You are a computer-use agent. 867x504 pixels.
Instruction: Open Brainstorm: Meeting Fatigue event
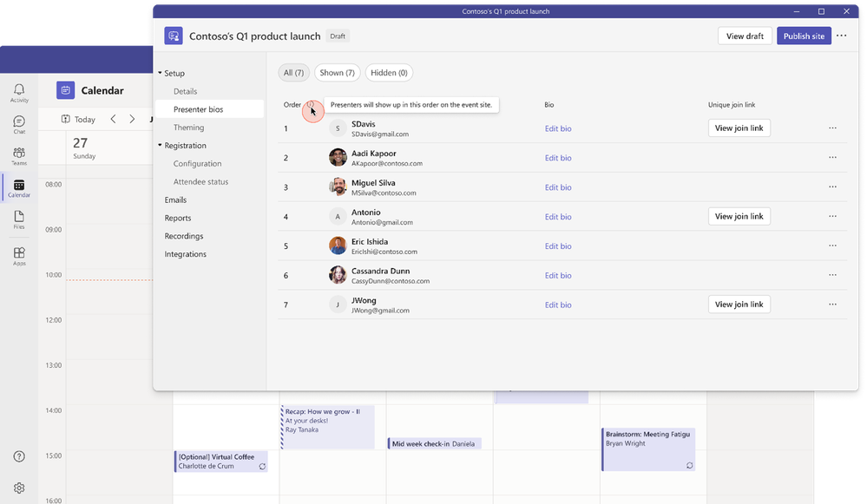tap(648, 449)
